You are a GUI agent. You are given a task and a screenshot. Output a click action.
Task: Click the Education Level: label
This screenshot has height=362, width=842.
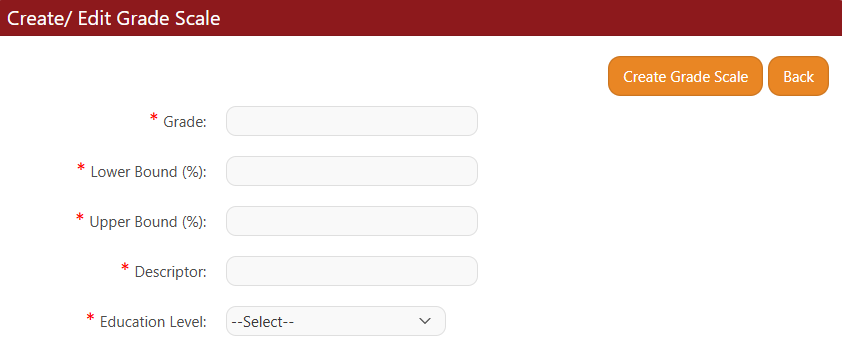154,322
